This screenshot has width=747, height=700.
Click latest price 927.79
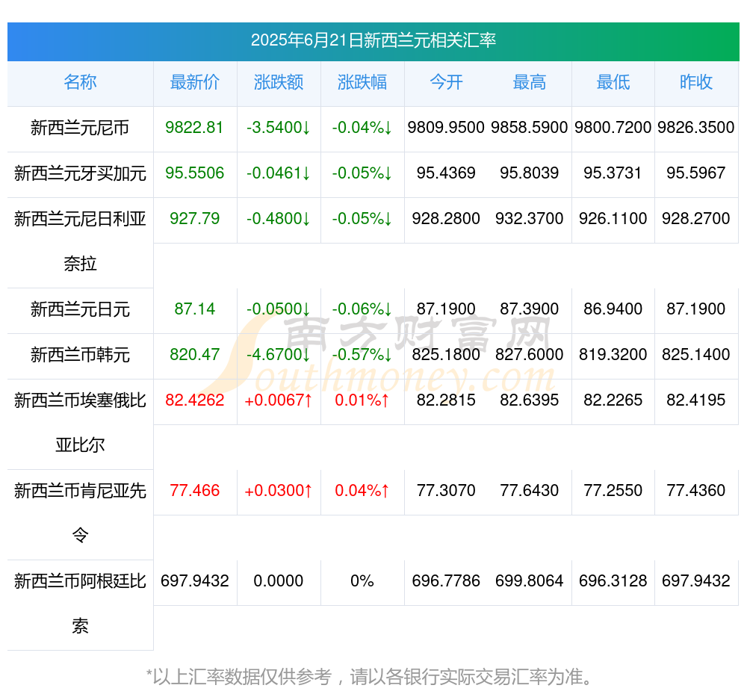pyautogui.click(x=194, y=219)
